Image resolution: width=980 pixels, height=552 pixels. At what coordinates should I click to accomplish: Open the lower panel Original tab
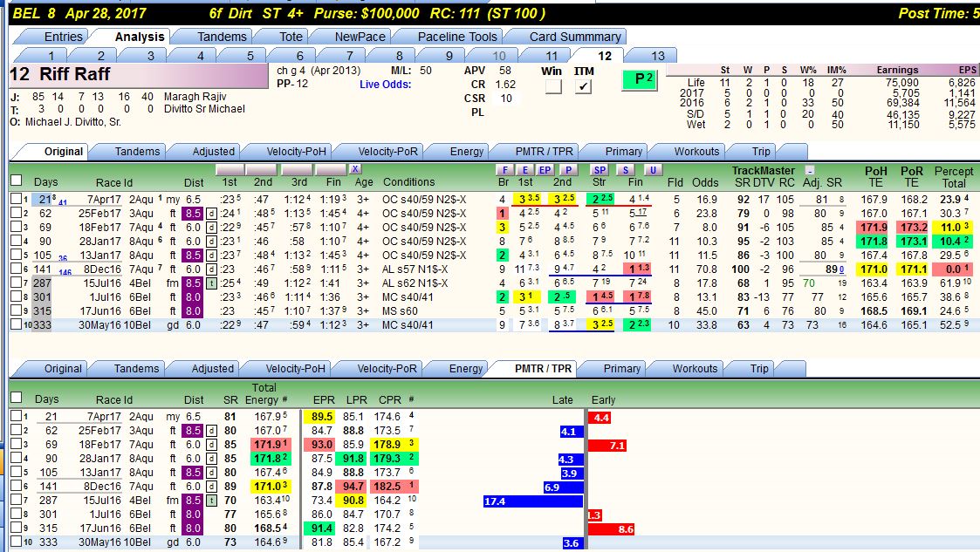(x=63, y=368)
